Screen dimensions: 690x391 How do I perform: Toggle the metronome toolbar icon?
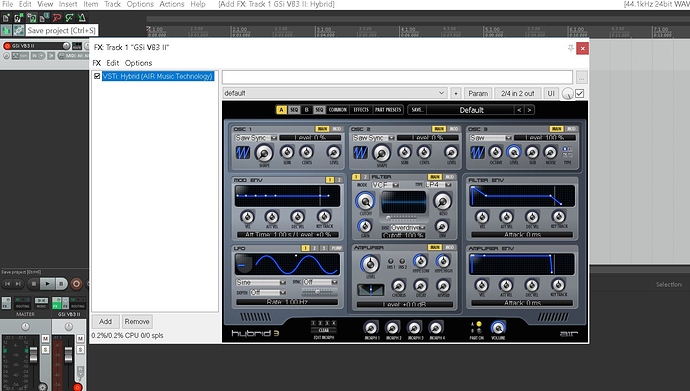(82, 18)
